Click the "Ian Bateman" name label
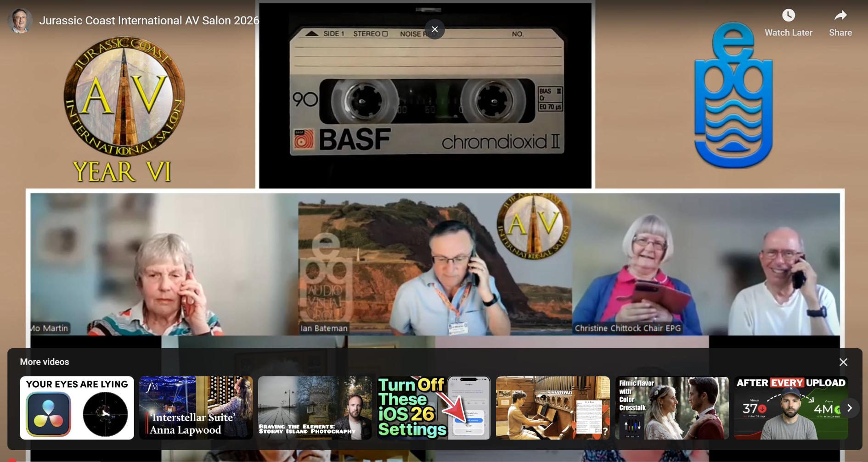868x462 pixels. [324, 328]
